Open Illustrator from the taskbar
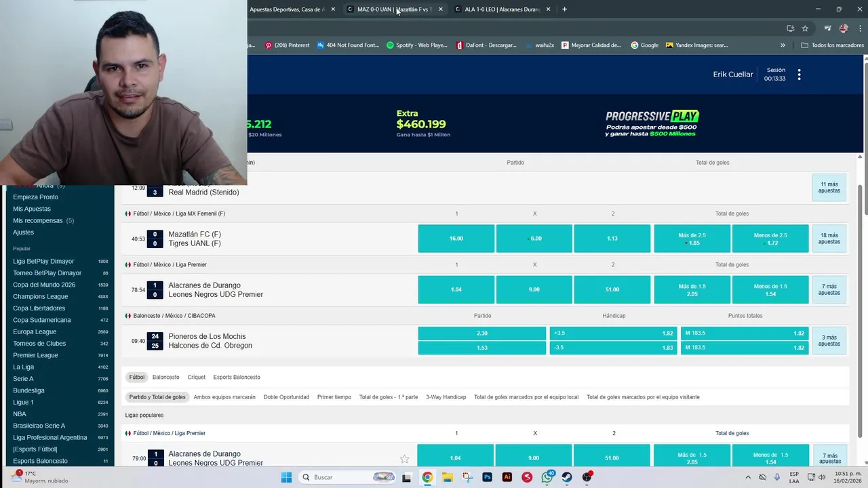868x488 pixels. point(507,477)
